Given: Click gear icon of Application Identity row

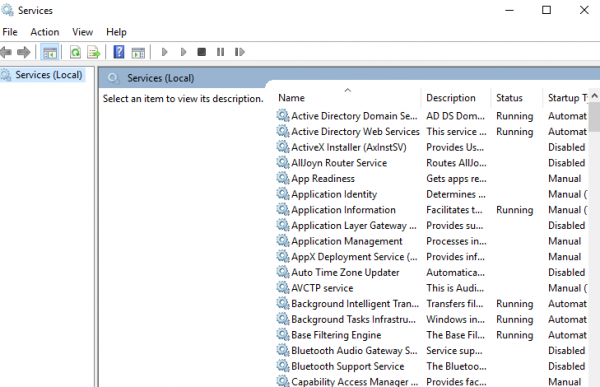Looking at the screenshot, I should coord(283,194).
